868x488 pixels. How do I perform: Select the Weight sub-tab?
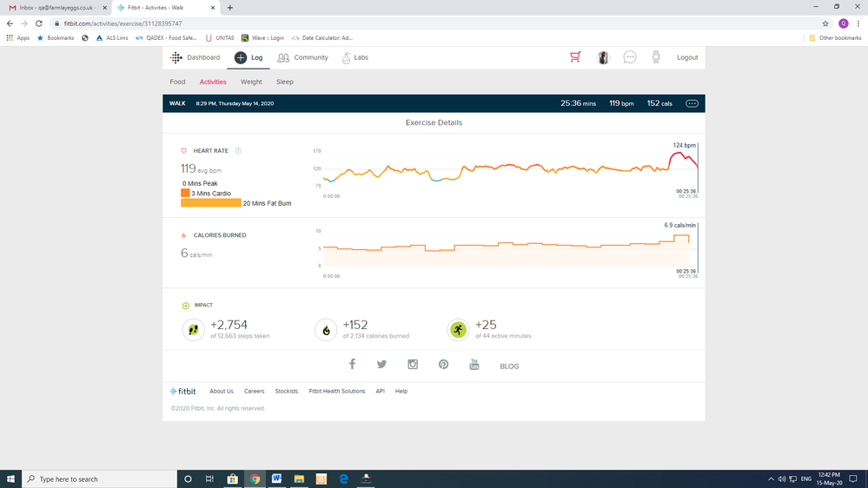[x=251, y=82]
